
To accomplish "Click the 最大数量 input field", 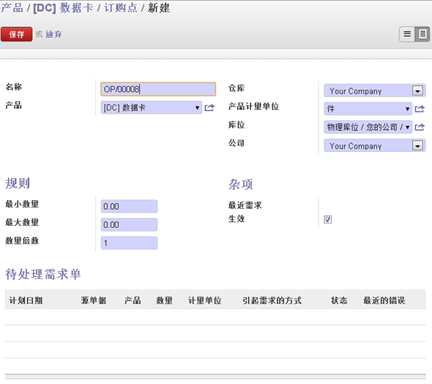I will pos(129,224).
